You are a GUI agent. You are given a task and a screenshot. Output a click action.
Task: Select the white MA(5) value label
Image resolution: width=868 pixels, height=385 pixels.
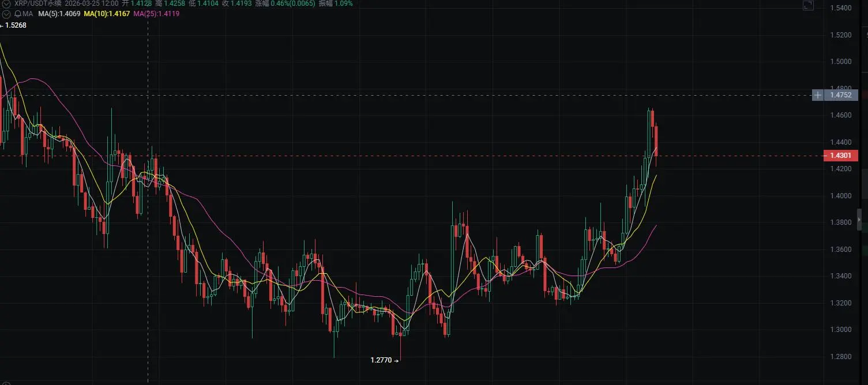pos(59,13)
